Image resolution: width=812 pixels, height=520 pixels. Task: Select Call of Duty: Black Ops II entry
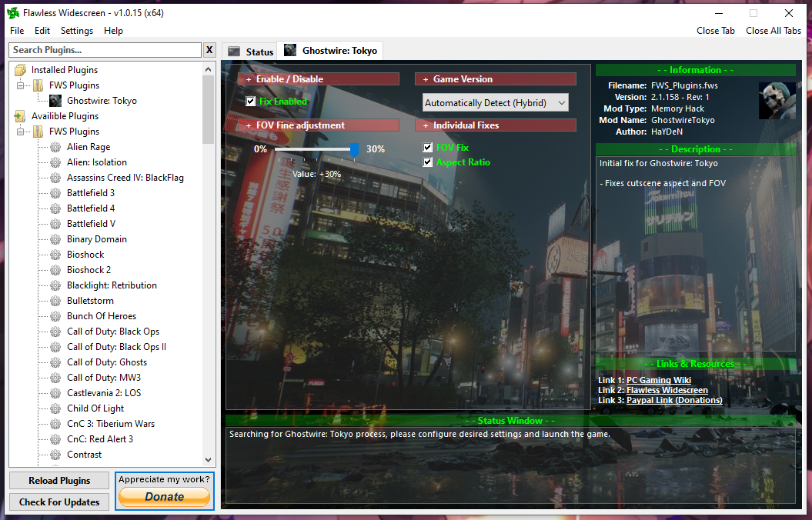116,347
